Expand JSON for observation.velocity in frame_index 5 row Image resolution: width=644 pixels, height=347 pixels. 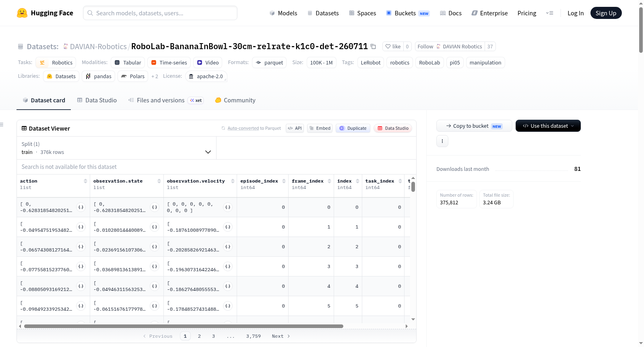(228, 306)
